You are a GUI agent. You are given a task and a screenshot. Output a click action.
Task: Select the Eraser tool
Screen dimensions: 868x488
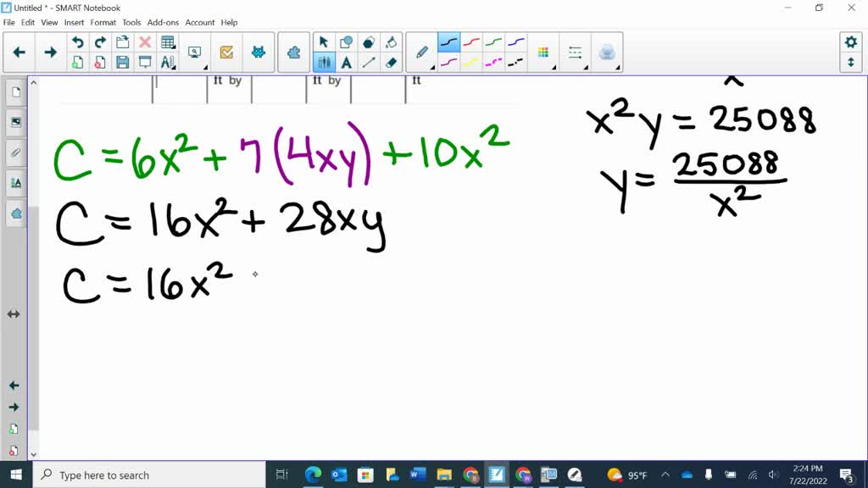pos(391,63)
